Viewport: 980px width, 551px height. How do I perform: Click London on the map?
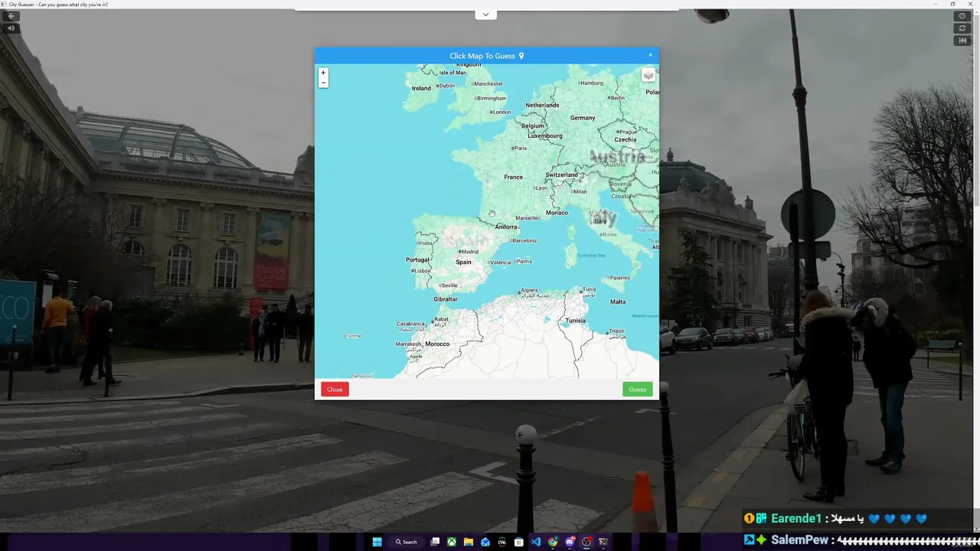click(501, 112)
